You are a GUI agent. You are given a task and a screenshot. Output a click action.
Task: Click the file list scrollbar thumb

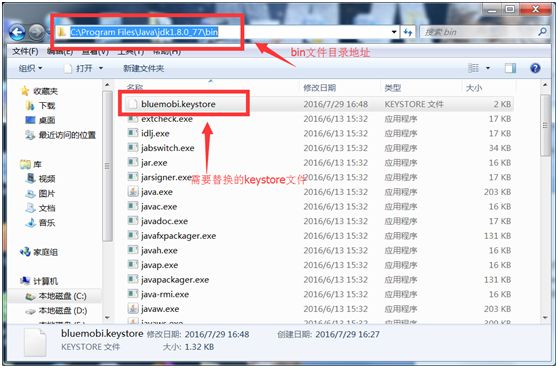(545, 125)
